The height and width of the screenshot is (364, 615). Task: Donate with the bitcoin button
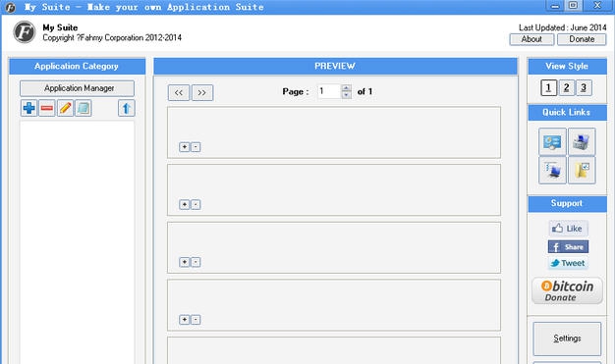[x=567, y=291]
